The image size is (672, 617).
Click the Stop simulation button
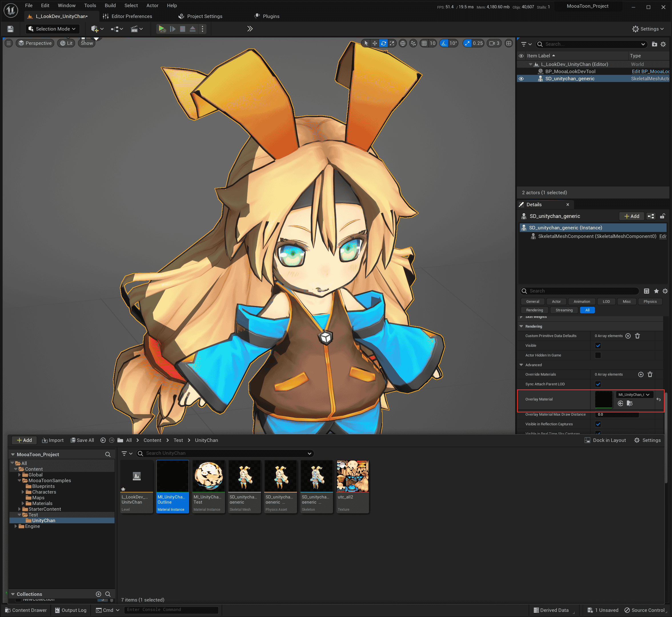[182, 29]
